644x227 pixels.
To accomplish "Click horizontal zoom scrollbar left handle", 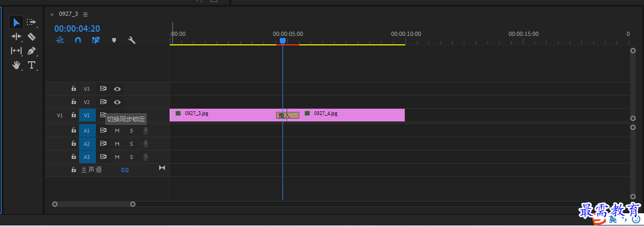I will tap(54, 204).
